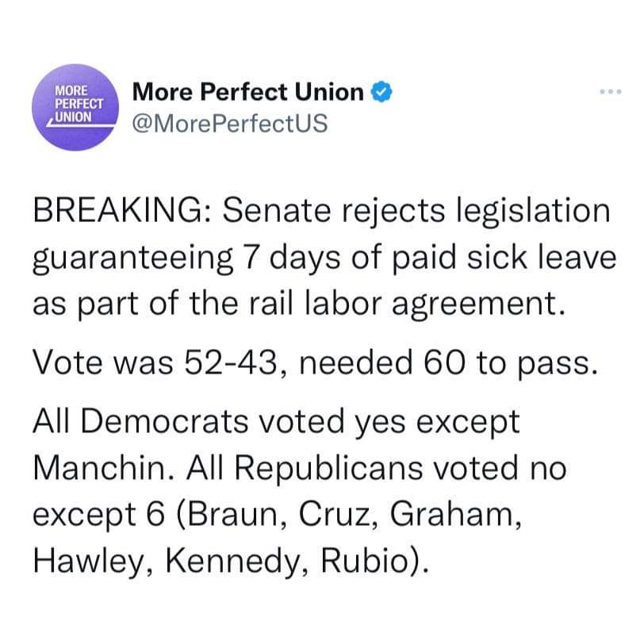Click the name Cruz in the list
The image size is (644, 644).
333,514
